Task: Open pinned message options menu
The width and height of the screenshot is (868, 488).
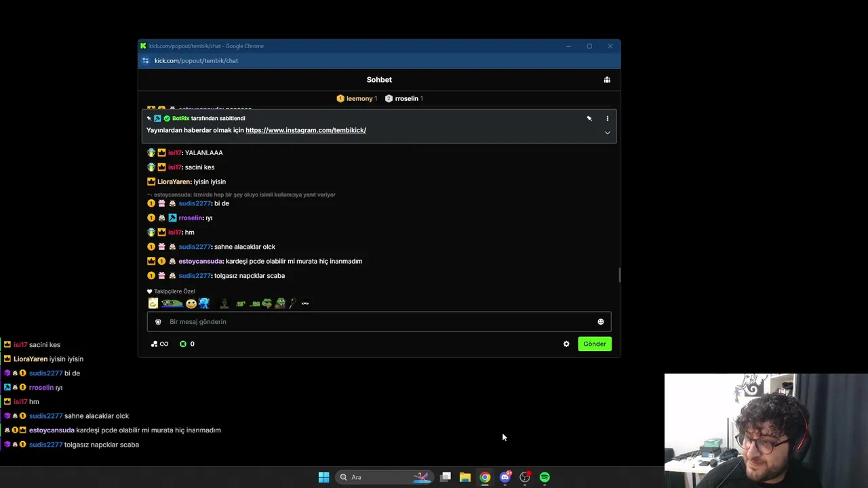Action: [x=607, y=119]
